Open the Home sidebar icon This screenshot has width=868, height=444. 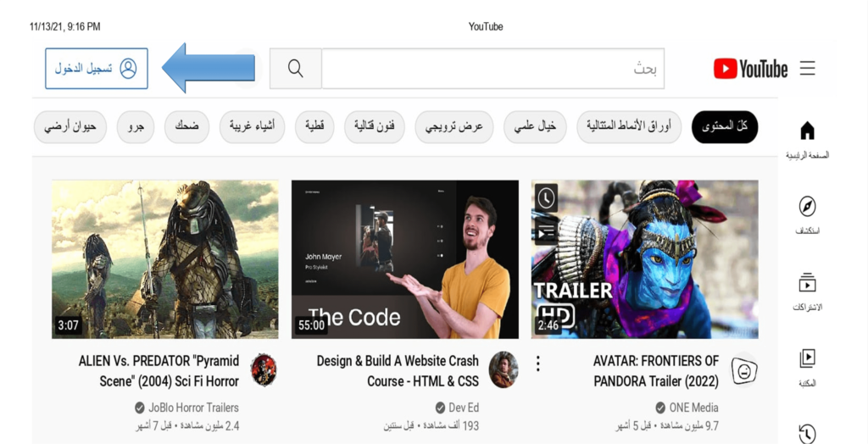(807, 131)
